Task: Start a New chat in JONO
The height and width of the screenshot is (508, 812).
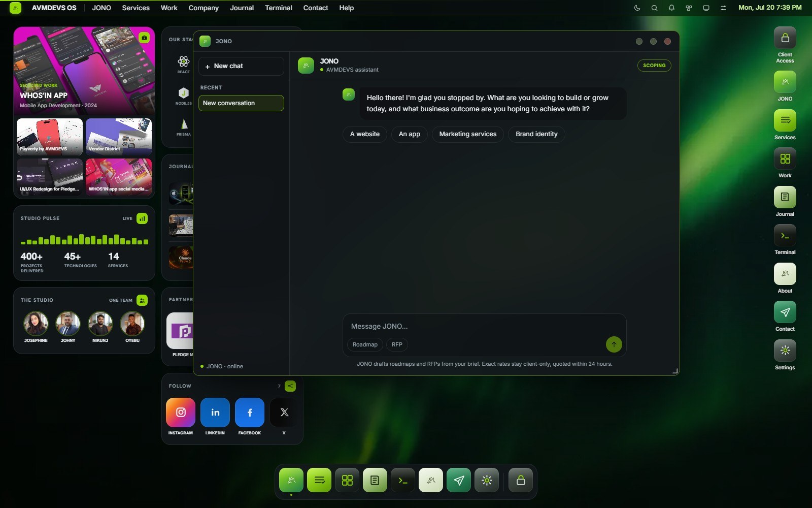Action: [241, 66]
